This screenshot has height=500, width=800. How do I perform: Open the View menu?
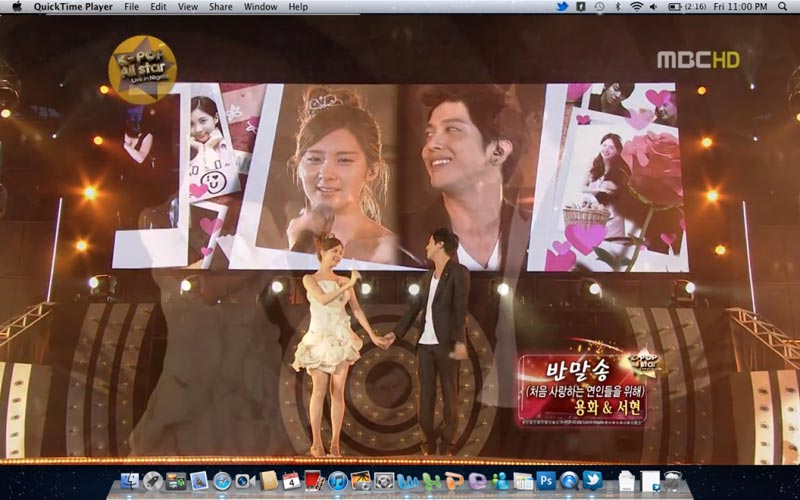[188, 7]
